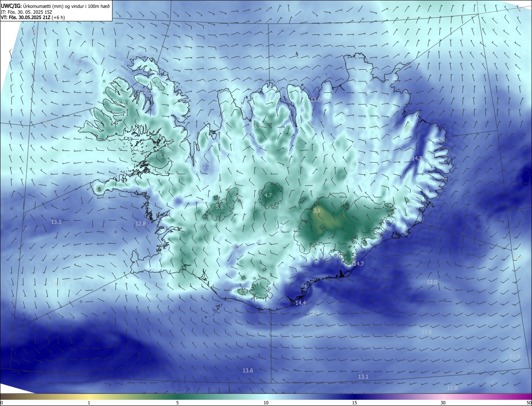Click the 12.8 value label on the map
Viewport: 532px width, 406px height.
coord(140,223)
